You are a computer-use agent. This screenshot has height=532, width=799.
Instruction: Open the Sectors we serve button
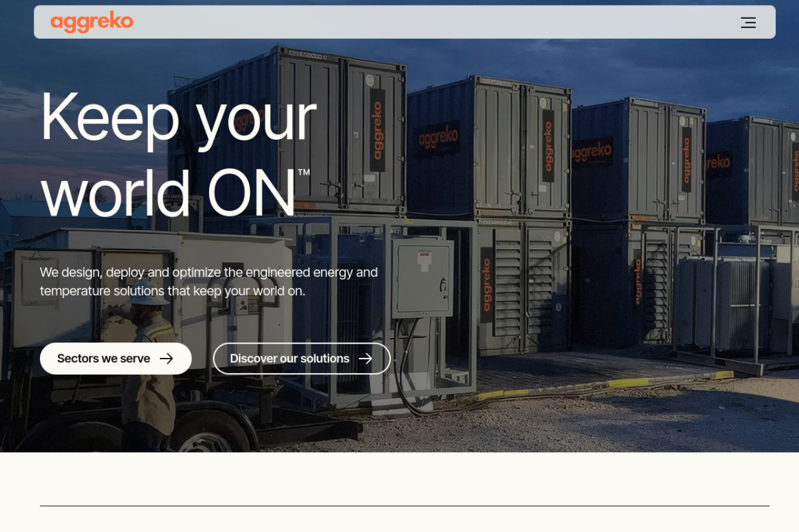(x=115, y=359)
